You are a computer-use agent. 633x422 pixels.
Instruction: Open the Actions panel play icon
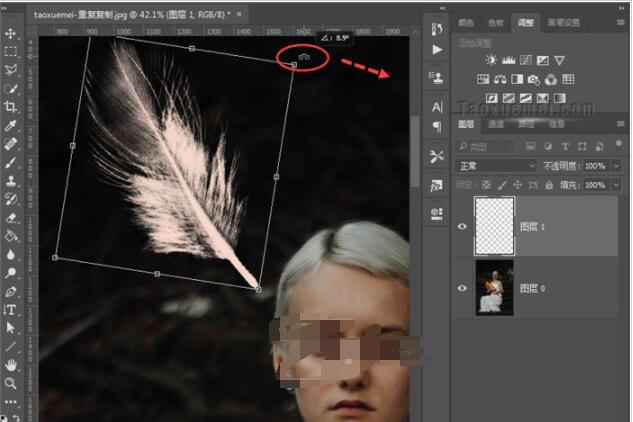437,50
